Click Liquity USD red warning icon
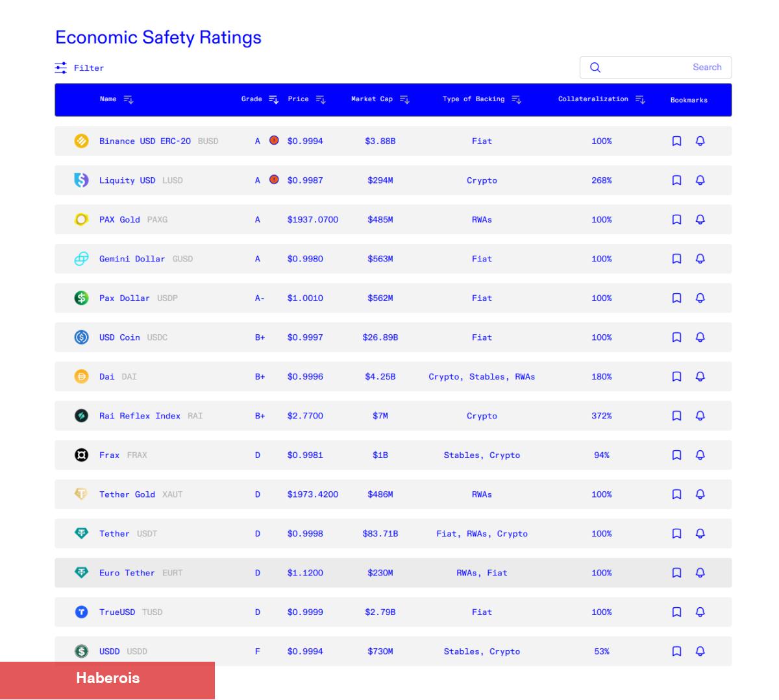 point(274,180)
